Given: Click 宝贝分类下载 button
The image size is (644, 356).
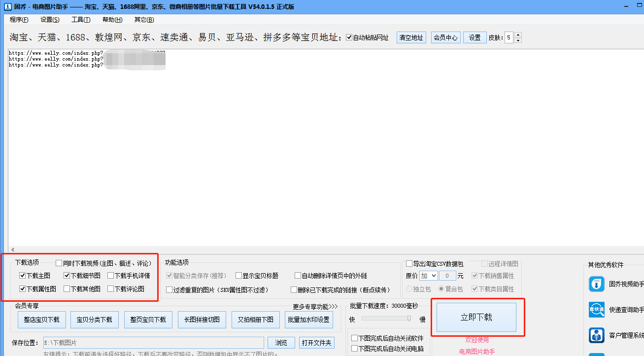Looking at the screenshot, I should click(94, 320).
